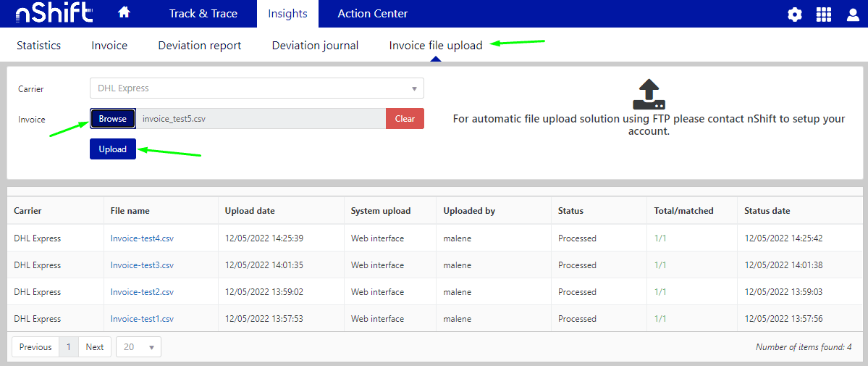Click the Next page button
The image size is (868, 366).
(x=95, y=347)
